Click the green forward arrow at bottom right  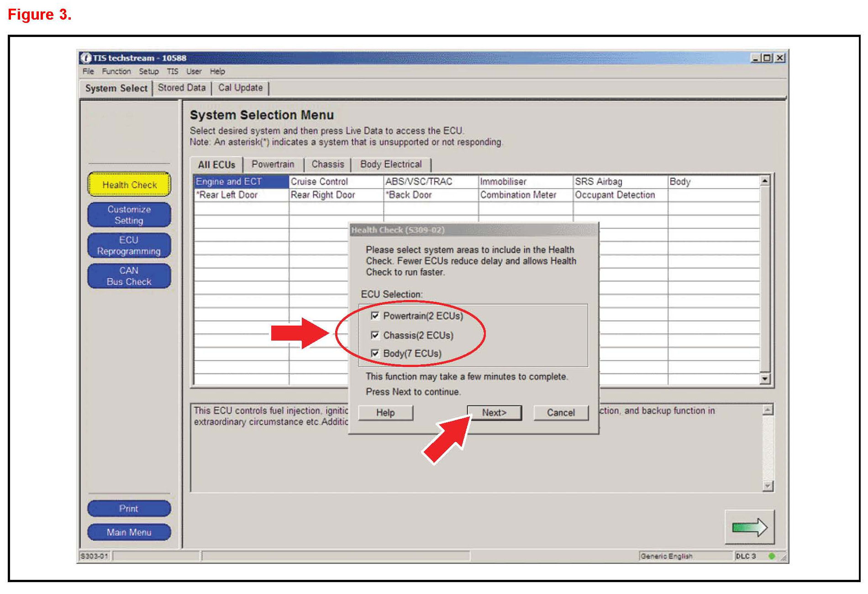click(750, 527)
